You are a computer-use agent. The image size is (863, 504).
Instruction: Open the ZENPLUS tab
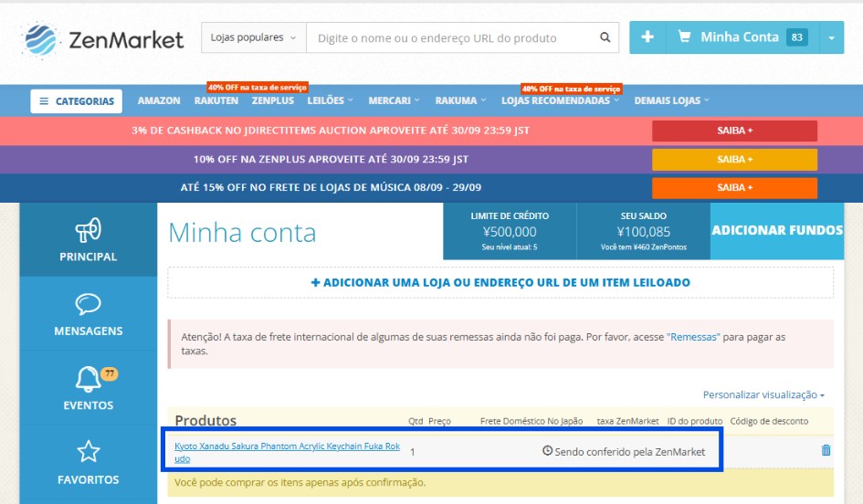point(272,100)
